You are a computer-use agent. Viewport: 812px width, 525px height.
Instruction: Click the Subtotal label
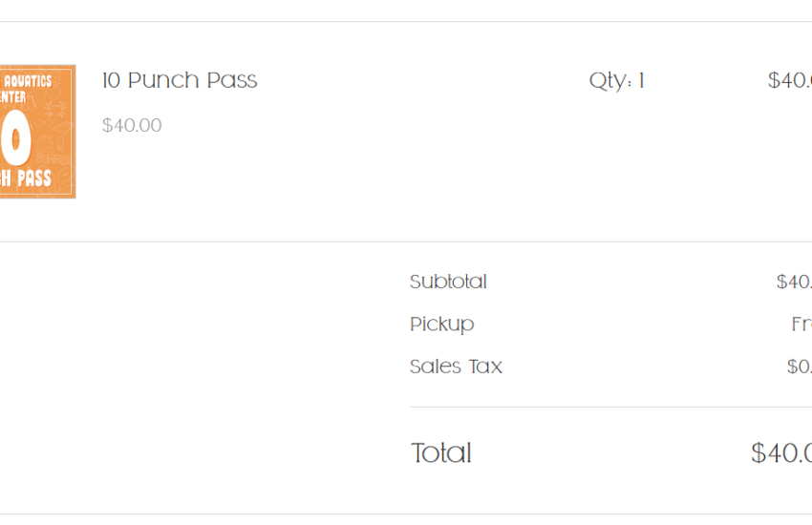point(448,282)
